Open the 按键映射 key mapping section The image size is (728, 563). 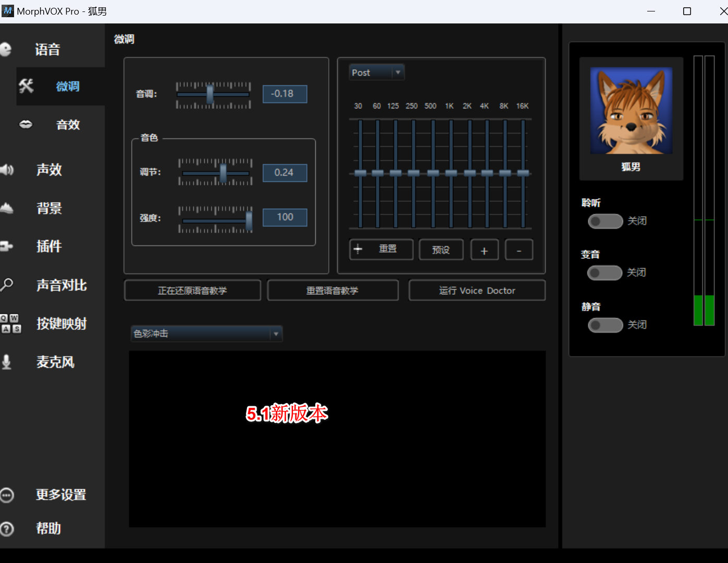(x=61, y=323)
